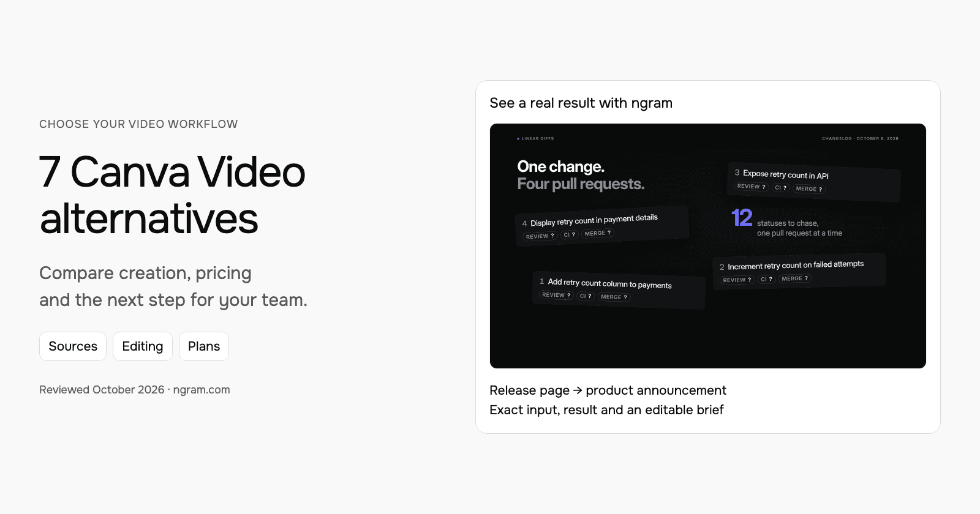The width and height of the screenshot is (980, 514).
Task: Click 'and the next step for your team.' line
Action: click(x=173, y=300)
